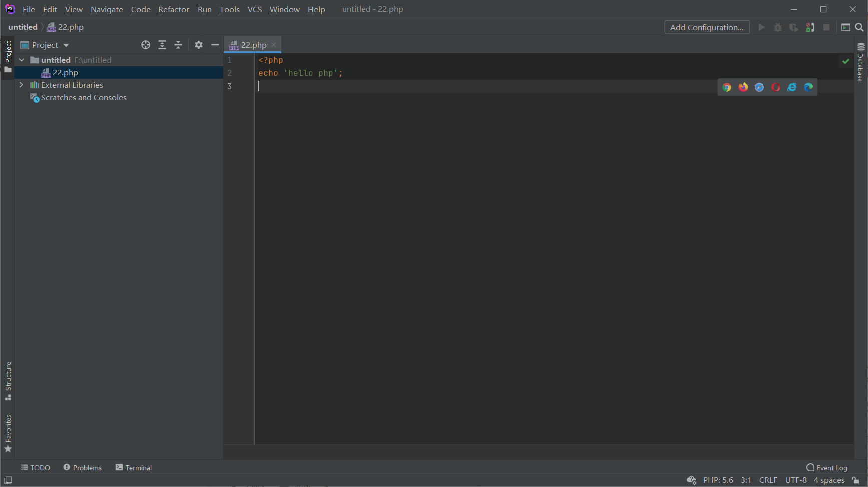Open the Problems tool window
The width and height of the screenshot is (868, 487).
(x=83, y=467)
